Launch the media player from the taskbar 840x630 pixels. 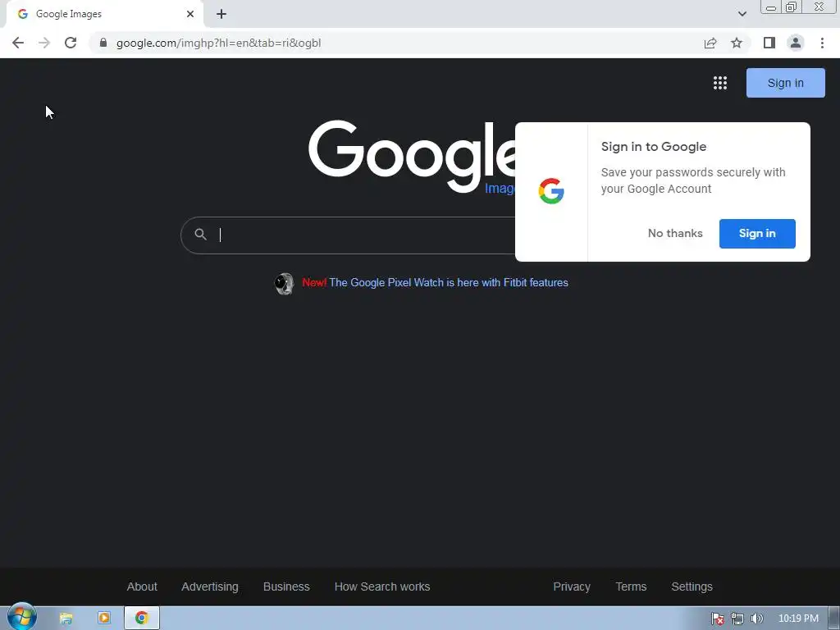tap(104, 619)
